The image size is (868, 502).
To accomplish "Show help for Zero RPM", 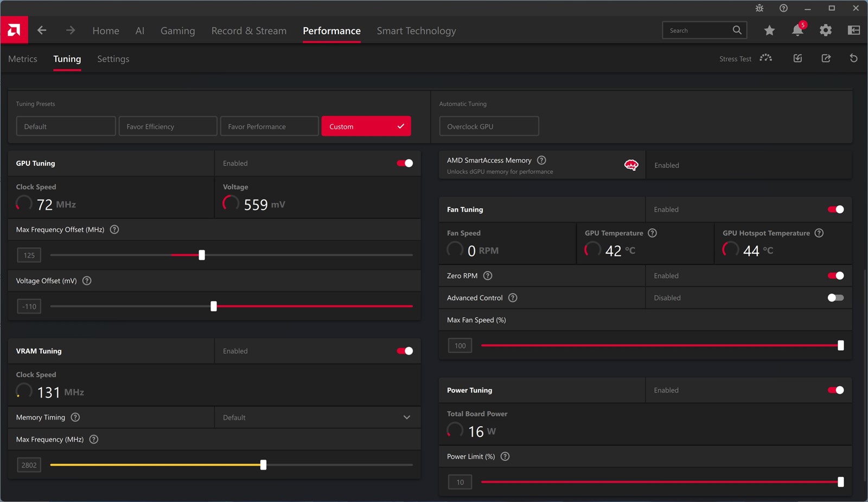I will point(488,276).
